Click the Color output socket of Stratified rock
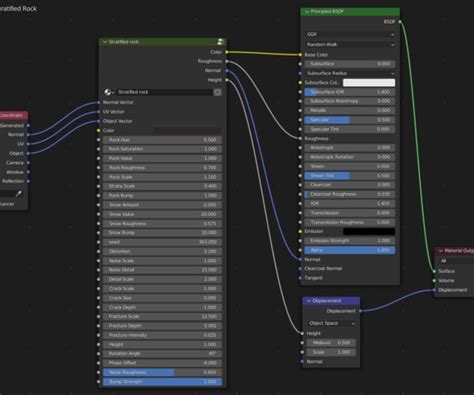 227,52
